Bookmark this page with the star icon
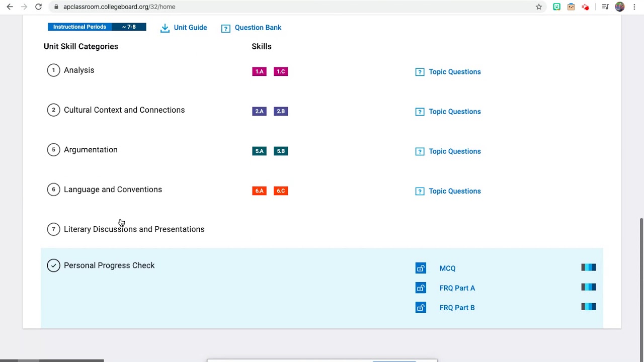Screen dimensions: 644x362 tap(539, 7)
